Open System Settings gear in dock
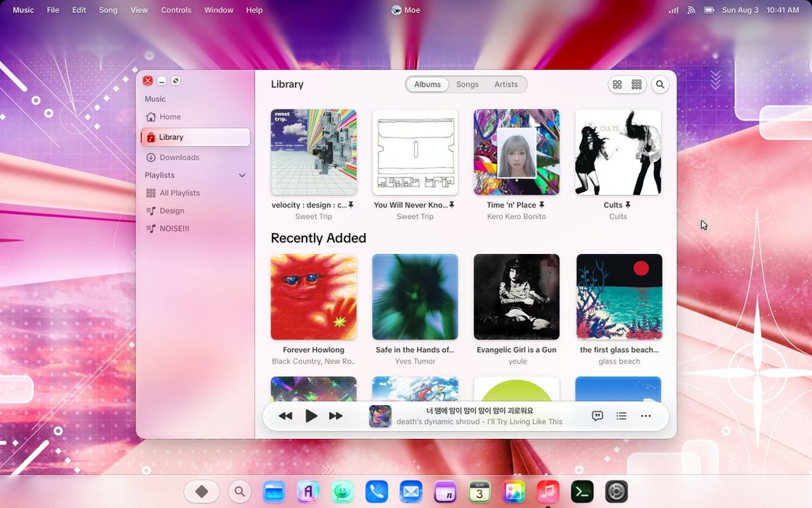 pos(616,491)
